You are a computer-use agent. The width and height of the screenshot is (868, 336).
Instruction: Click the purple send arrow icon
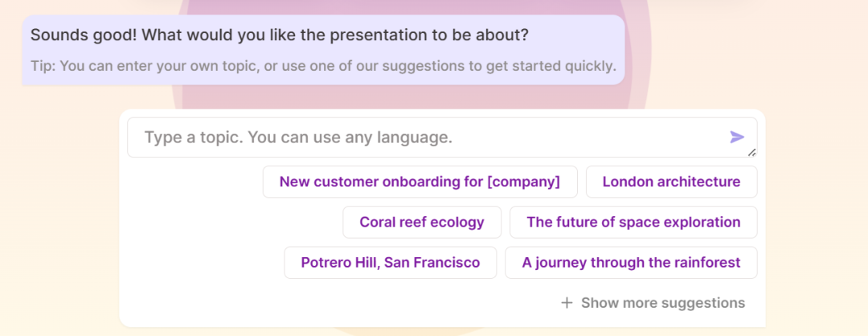point(737,137)
